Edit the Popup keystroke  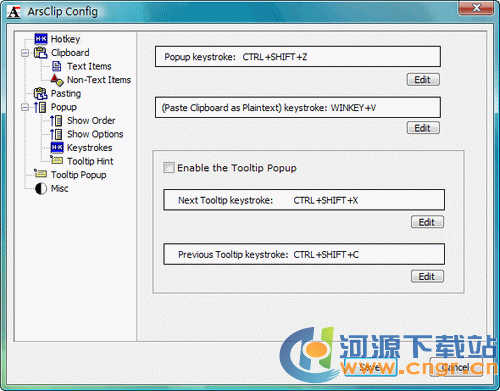[x=423, y=80]
